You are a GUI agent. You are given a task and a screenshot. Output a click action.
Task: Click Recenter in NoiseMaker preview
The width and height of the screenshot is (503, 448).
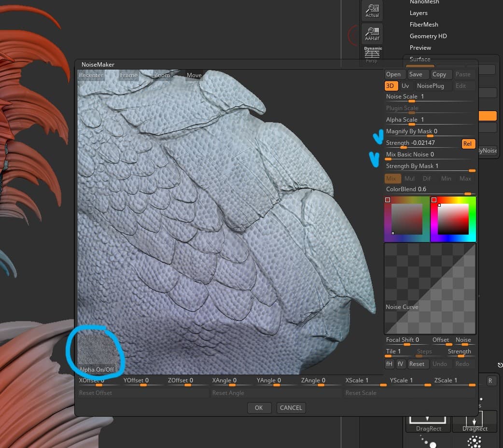click(91, 75)
